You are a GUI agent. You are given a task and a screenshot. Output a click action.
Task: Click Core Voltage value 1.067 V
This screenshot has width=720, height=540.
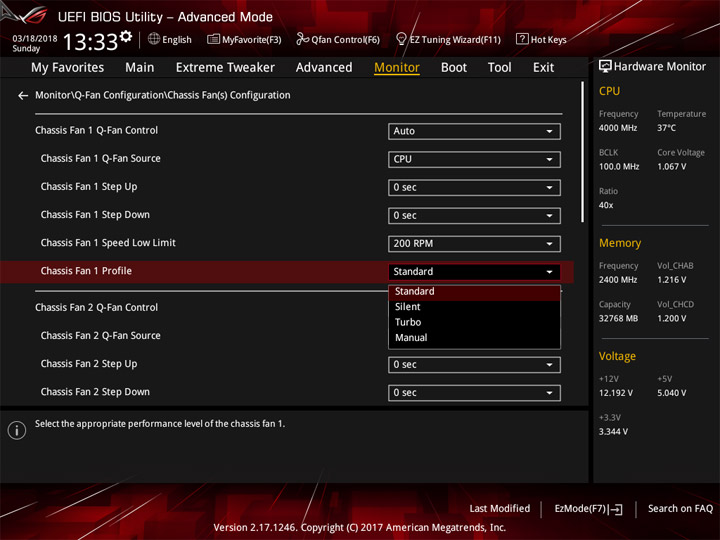[672, 167]
